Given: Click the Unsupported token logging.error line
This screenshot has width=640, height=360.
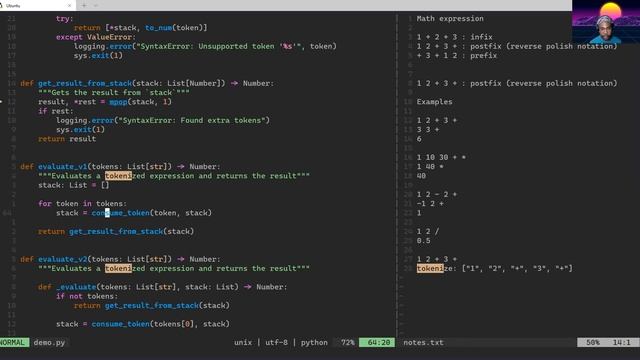Looking at the screenshot, I should coord(205,46).
